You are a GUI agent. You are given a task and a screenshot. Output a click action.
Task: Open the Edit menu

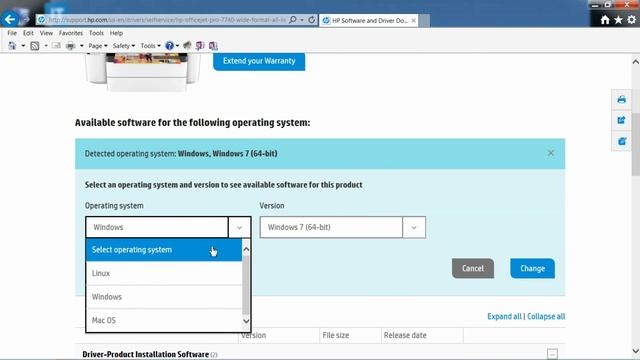[x=28, y=33]
